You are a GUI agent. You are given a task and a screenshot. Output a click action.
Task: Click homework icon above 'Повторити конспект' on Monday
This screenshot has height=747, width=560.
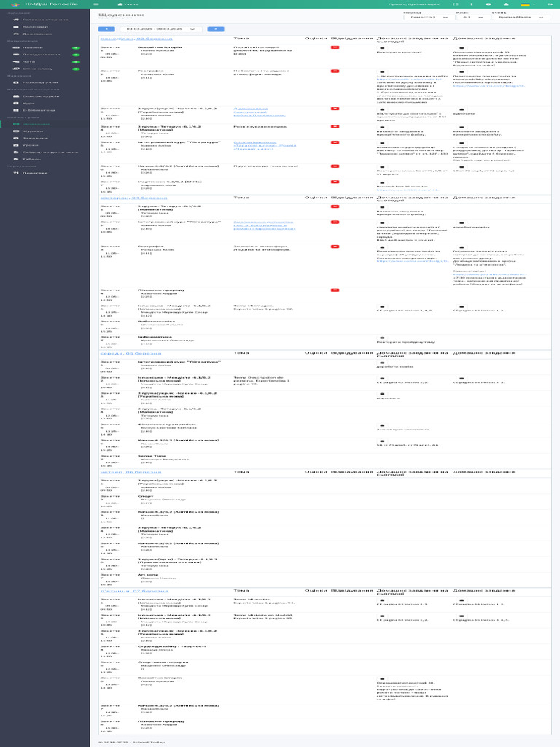pos(382,48)
